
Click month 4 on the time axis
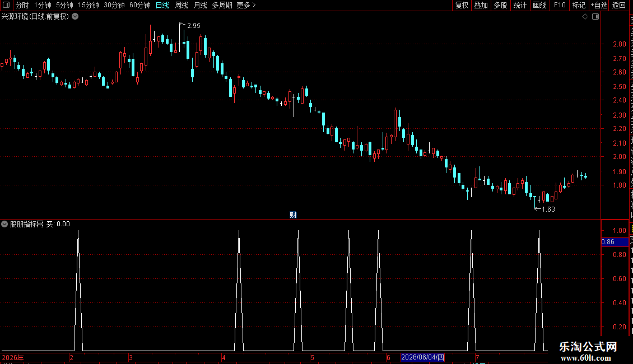[224, 357]
